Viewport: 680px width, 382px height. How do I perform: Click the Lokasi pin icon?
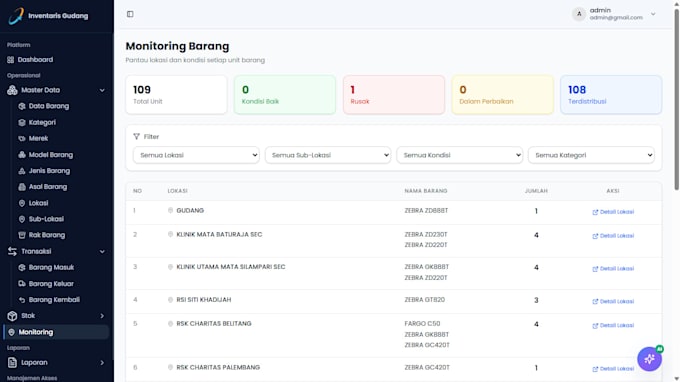[x=22, y=203]
